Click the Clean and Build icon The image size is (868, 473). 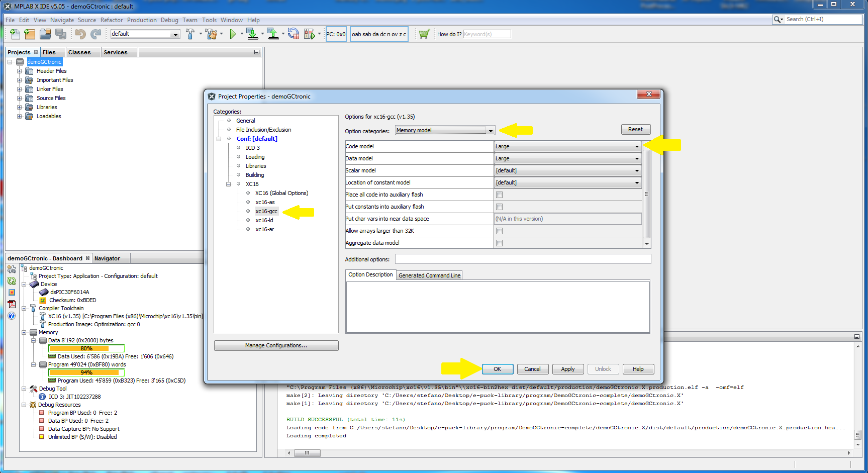point(212,34)
